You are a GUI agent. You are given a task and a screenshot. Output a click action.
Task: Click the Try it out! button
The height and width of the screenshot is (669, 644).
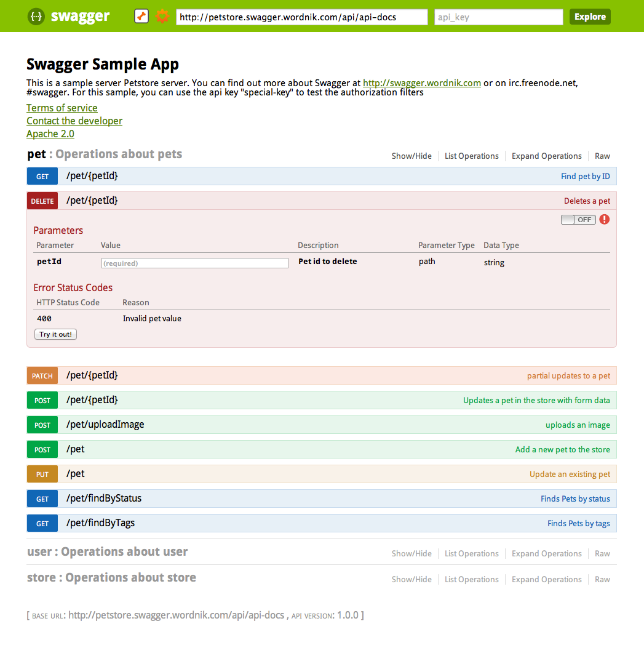pyautogui.click(x=55, y=334)
